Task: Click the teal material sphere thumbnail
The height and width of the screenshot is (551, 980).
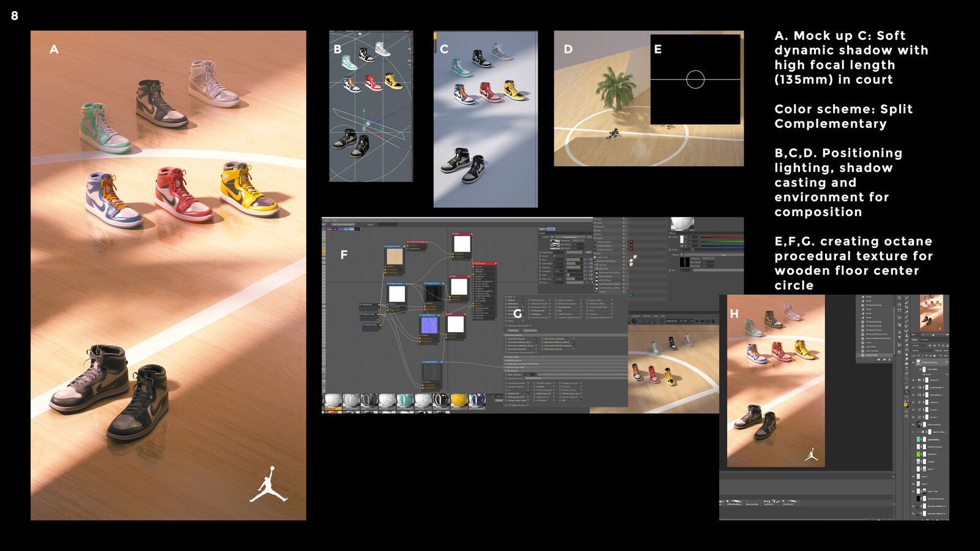Action: click(x=405, y=400)
